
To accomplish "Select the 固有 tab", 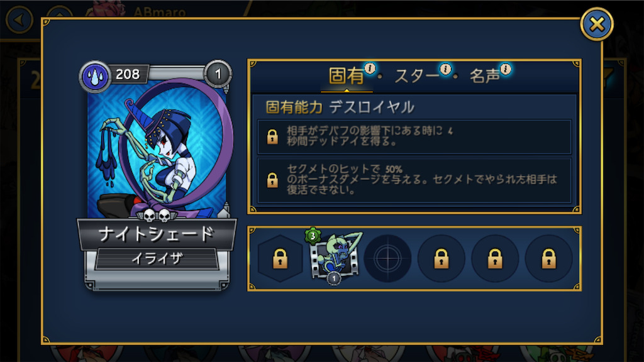I will [347, 76].
